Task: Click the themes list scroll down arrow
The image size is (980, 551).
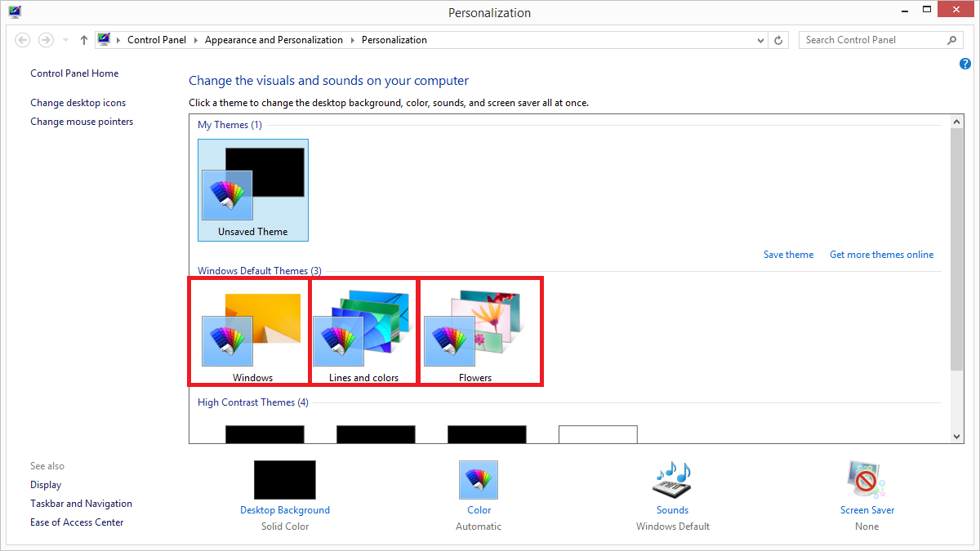Action: (958, 437)
